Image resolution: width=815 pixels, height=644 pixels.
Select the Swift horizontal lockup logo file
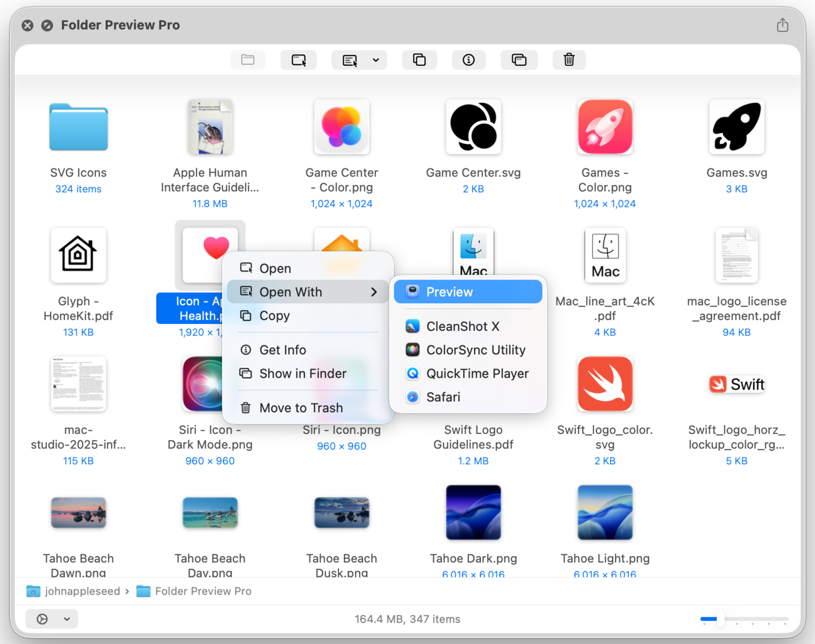(x=737, y=384)
